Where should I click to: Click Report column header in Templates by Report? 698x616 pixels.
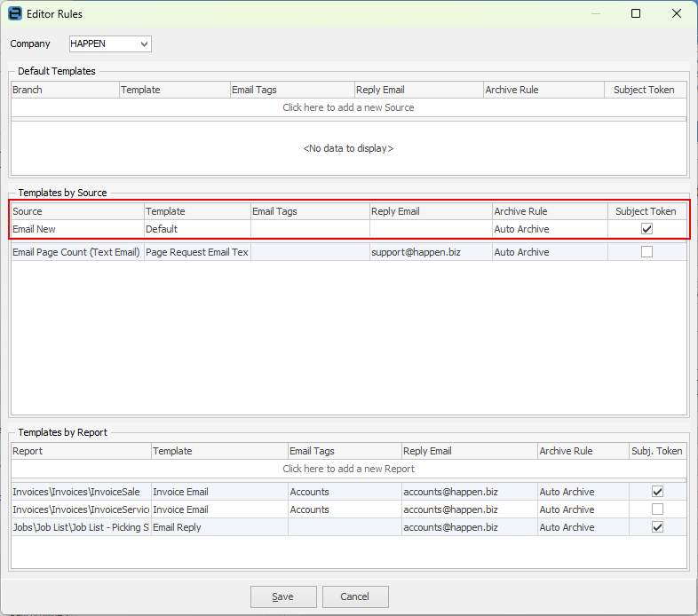82,451
